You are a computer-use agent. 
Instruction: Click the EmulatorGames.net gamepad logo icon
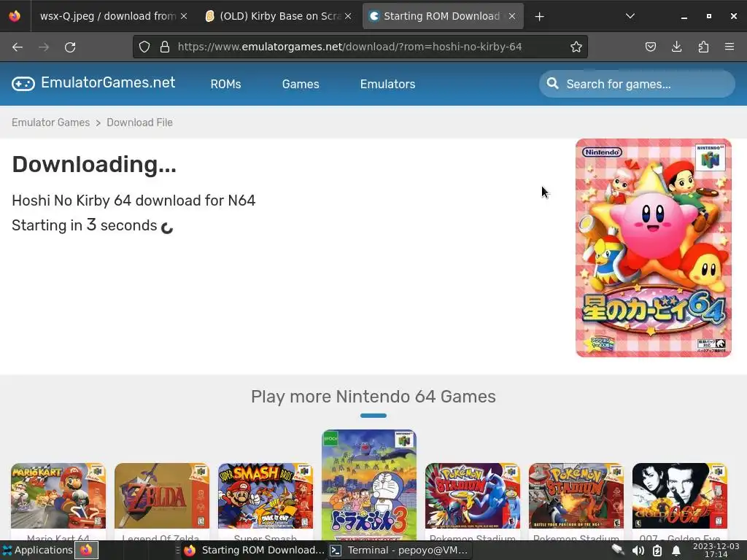coord(23,84)
